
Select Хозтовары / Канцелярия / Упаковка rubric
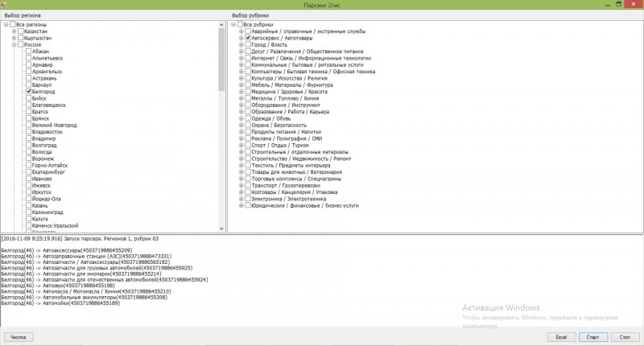click(x=294, y=192)
